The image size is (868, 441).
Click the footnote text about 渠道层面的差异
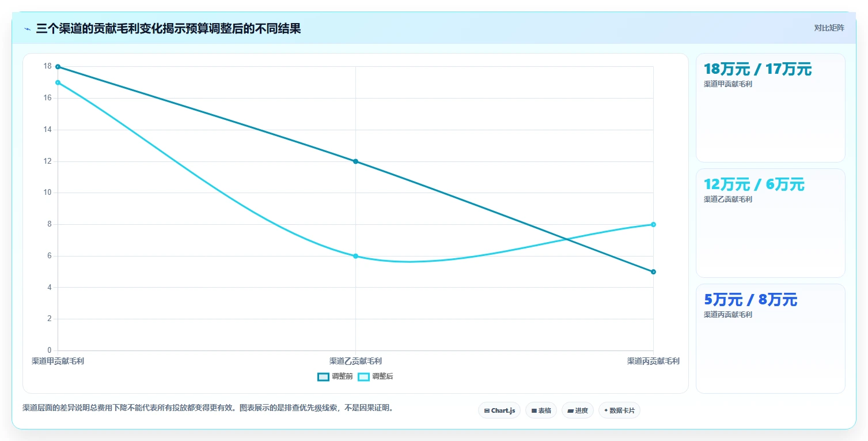209,408
